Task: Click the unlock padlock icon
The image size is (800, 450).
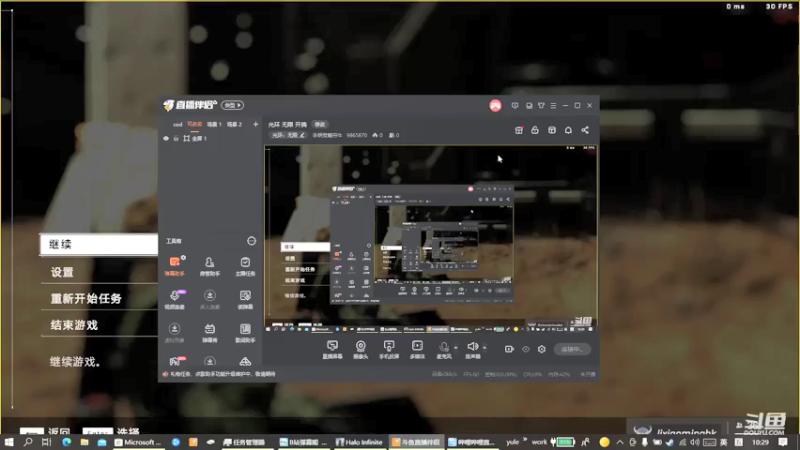Action: pos(535,130)
